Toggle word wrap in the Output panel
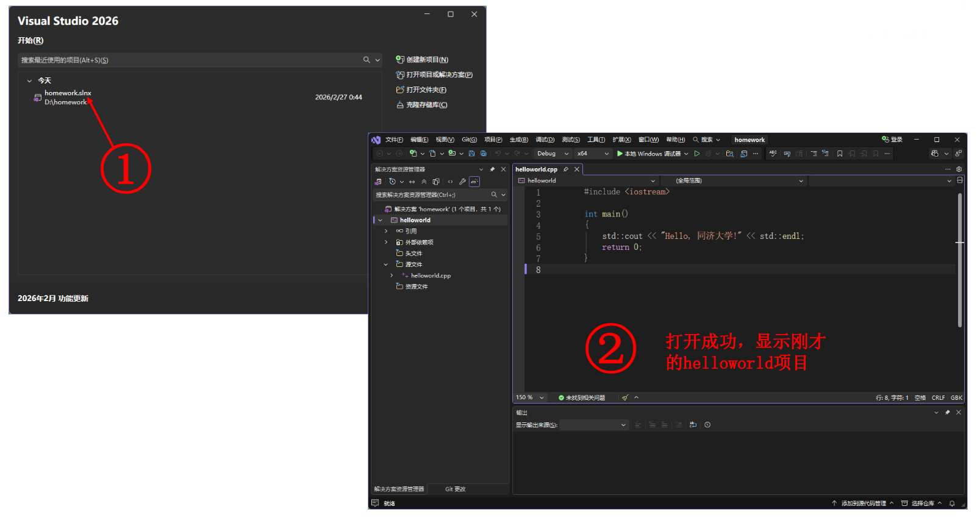This screenshot has width=980, height=526. tap(693, 425)
